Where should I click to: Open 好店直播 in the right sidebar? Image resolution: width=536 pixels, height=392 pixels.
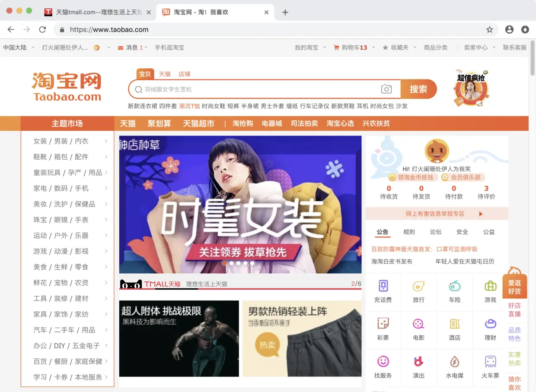tap(514, 310)
